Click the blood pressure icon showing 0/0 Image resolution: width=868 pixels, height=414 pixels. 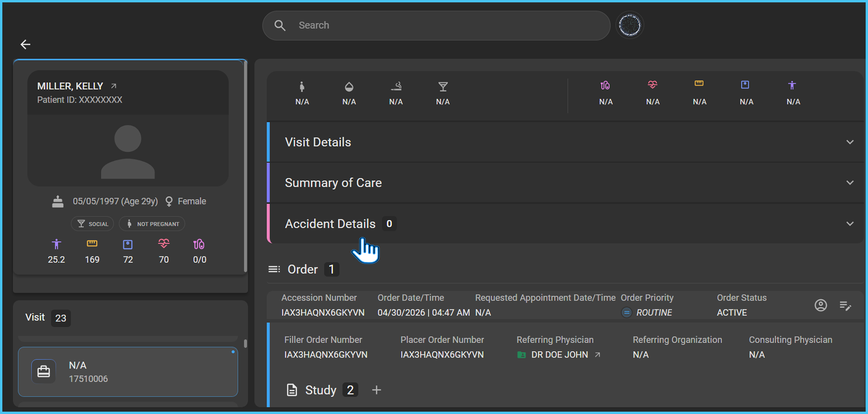click(199, 244)
